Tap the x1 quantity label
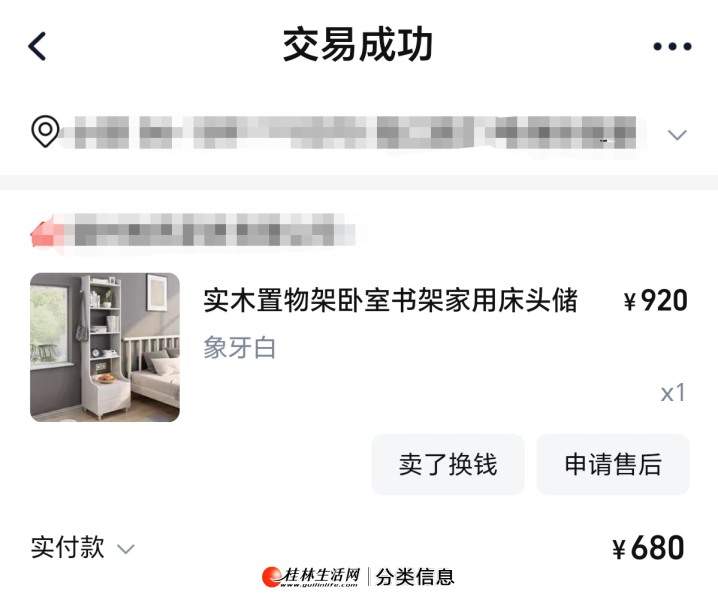The image size is (718, 600). (x=673, y=393)
